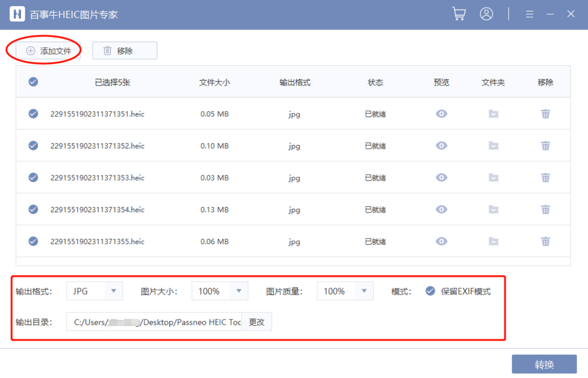Screen dimensions: 588x378
Task: Preview the file 2291551902311371354.heic
Action: (x=441, y=209)
